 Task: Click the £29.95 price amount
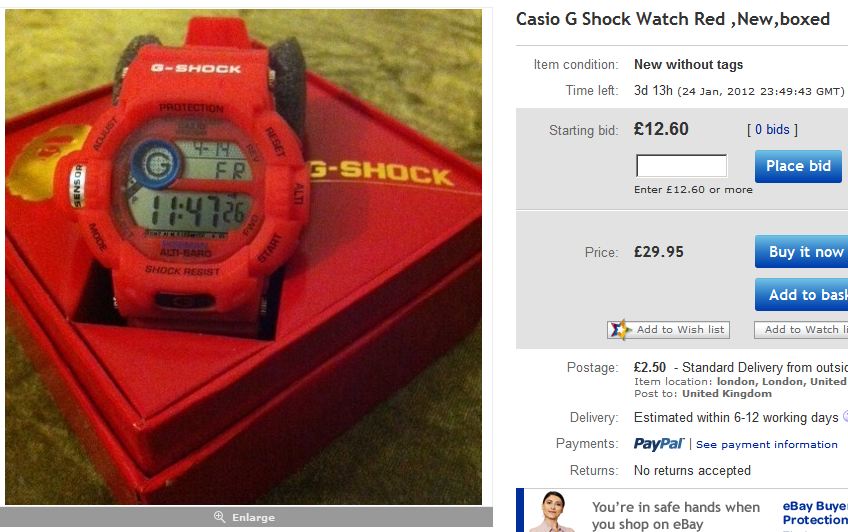659,252
